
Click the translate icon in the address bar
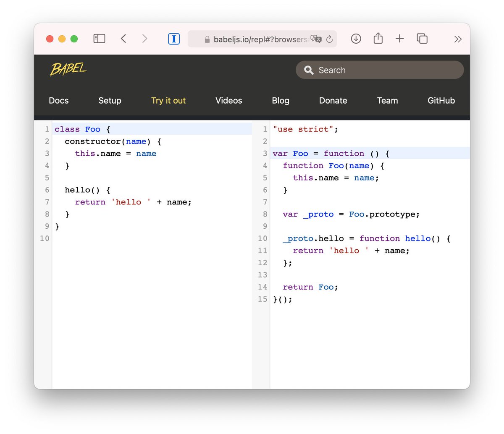click(x=316, y=39)
